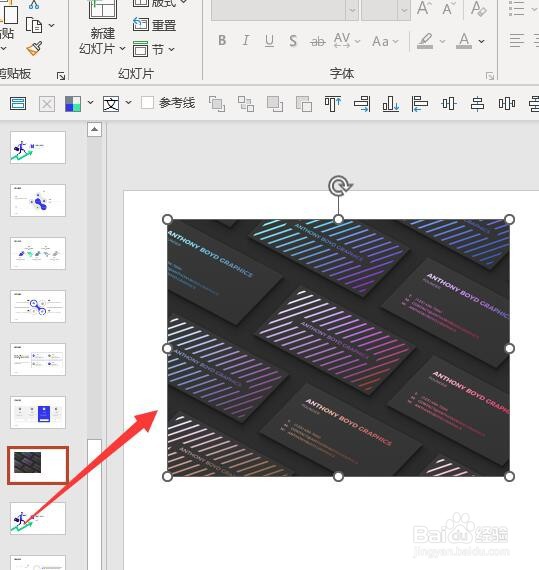Open the theme colors dropdown arrow
539x570 pixels.
pyautogui.click(x=90, y=103)
